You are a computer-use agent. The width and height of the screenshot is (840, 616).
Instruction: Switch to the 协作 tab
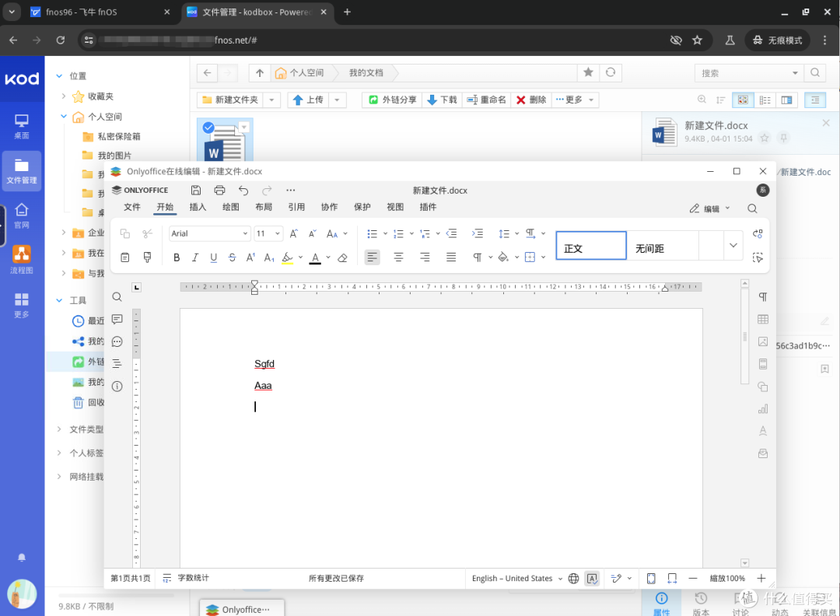[330, 208]
